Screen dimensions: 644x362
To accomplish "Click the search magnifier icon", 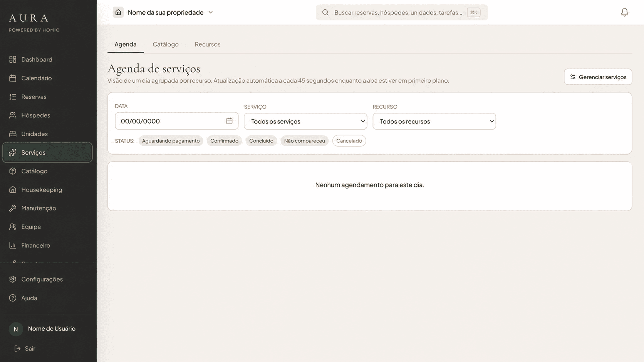I will tap(325, 12).
